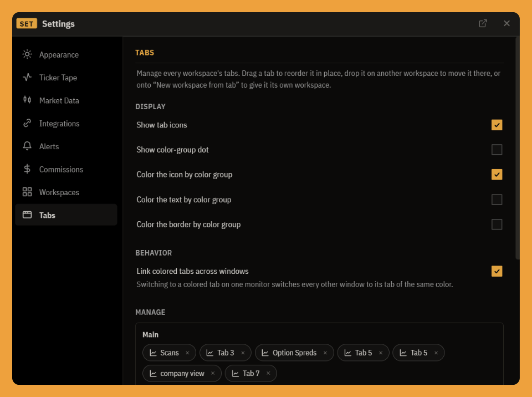Screen dimensions: 532x397
Task: Open Ticker Tape settings section
Action: click(66, 78)
